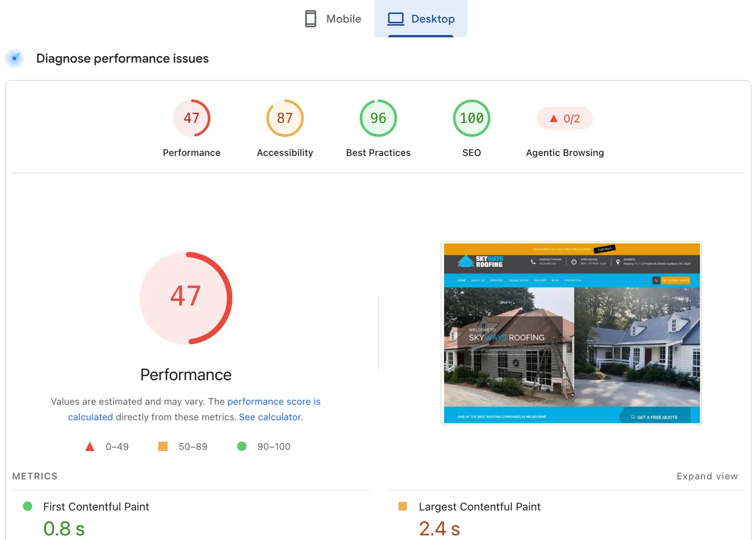Viewport: 756px width, 540px height.
Task: Click the SEO category label
Action: click(x=471, y=153)
